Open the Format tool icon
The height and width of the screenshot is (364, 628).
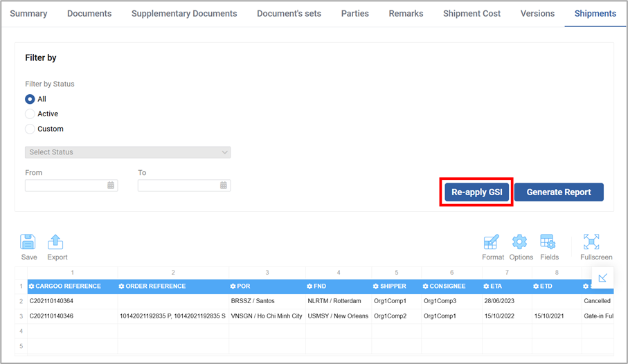point(491,242)
